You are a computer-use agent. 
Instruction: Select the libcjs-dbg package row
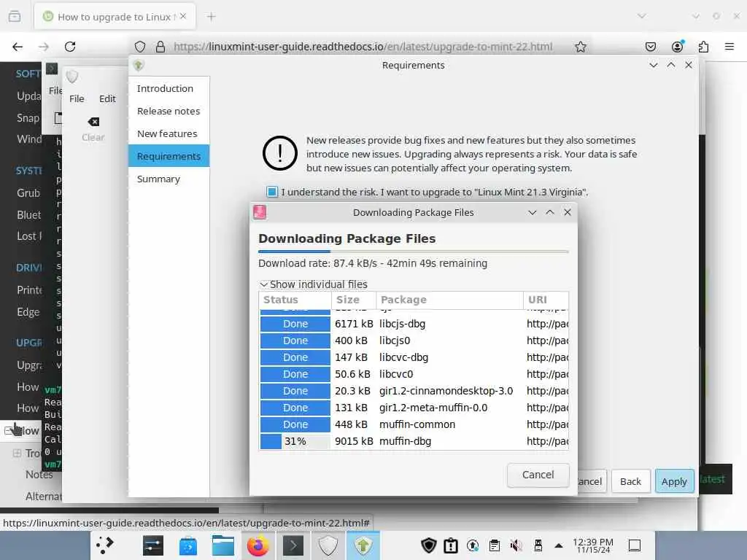tap(414, 324)
